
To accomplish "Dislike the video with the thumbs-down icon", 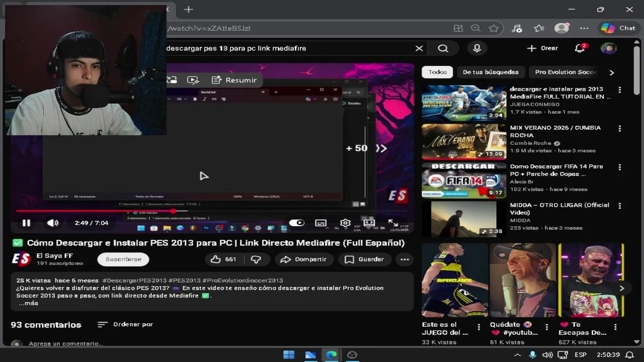I will click(x=256, y=259).
